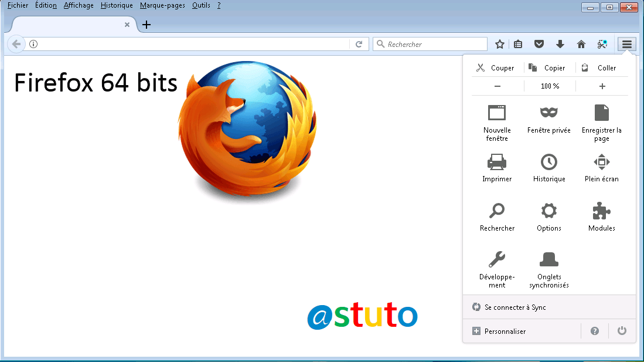This screenshot has height=362, width=644.
Task: Close the current tab
Action: tap(127, 25)
